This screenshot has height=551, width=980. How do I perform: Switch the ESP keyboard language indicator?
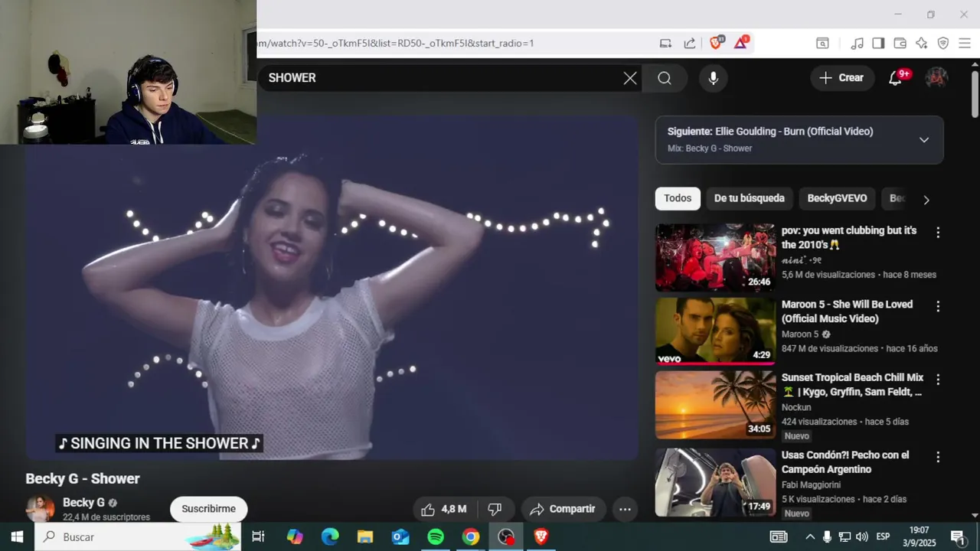point(883,536)
